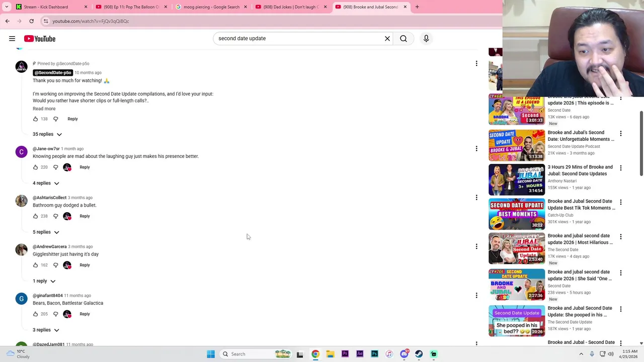This screenshot has width=644, height=362.
Task: Open 3 Hours 29 Mins video thumbnail
Action: 516,179
